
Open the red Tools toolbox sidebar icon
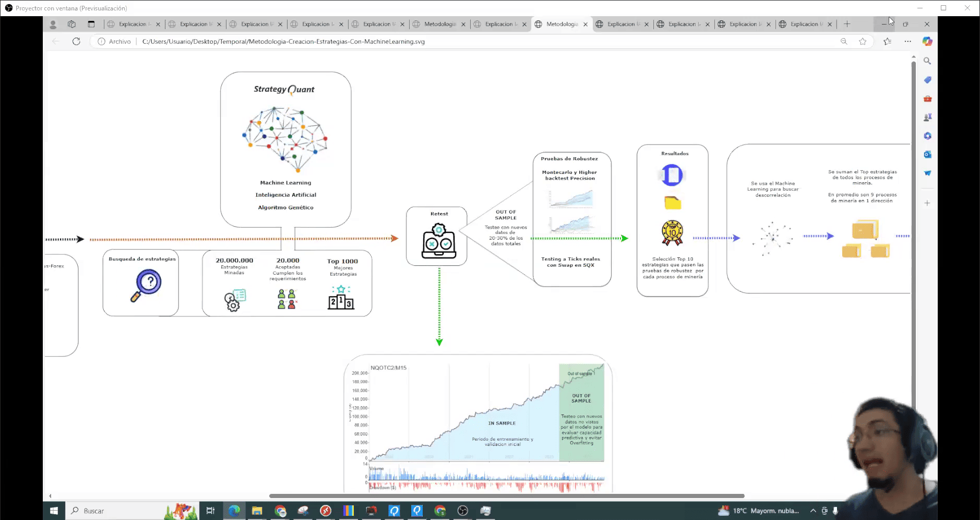[927, 99]
